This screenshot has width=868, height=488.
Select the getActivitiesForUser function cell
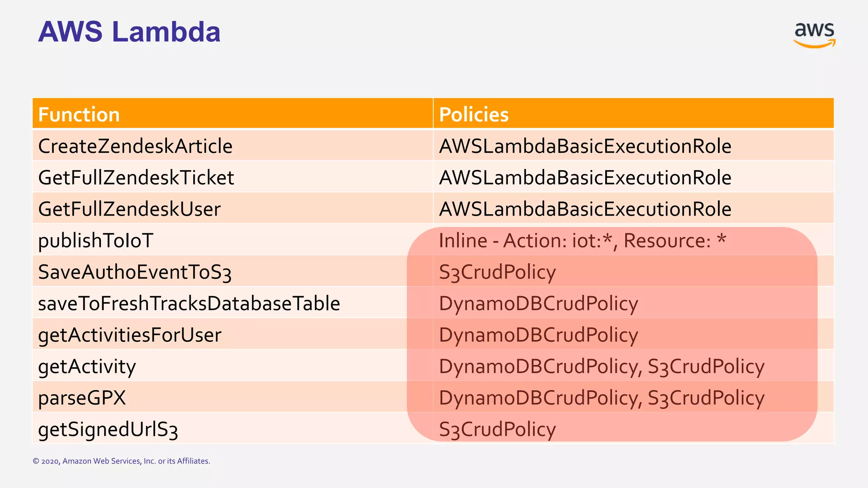130,335
